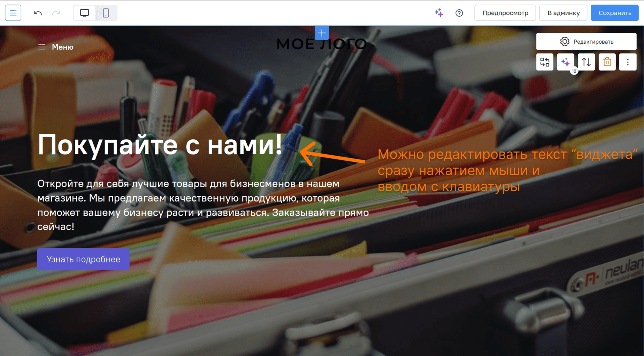644x356 pixels.
Task: Redo the last undone change
Action: 56,13
